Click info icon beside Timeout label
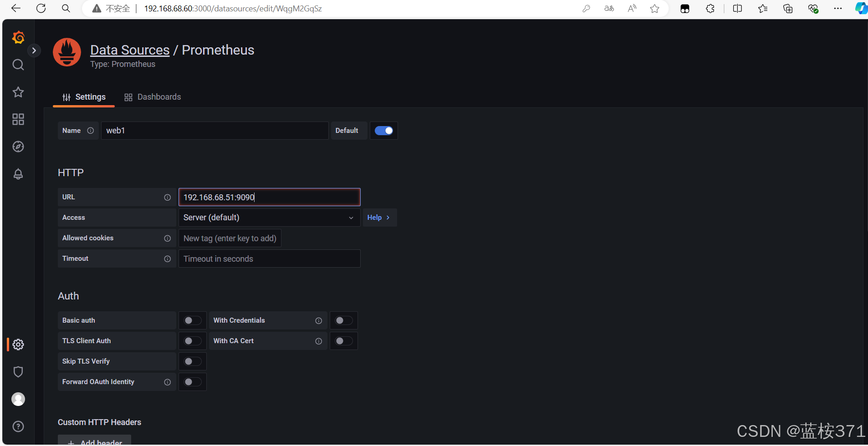 tap(168, 259)
